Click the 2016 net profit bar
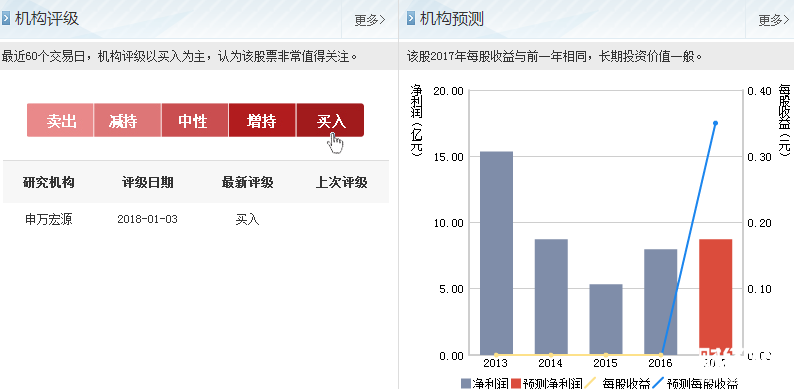The width and height of the screenshot is (794, 389). [661, 302]
